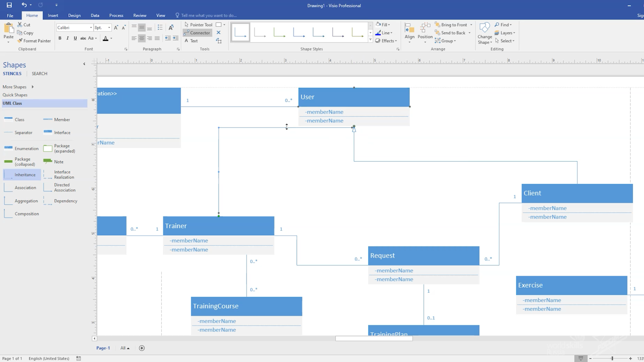Toggle Italic formatting
The width and height of the screenshot is (644, 362).
(67, 38)
